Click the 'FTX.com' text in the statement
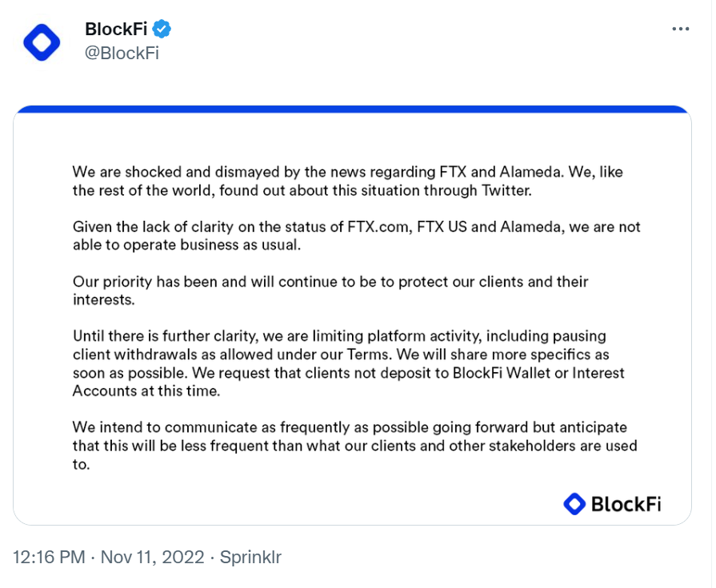Image resolution: width=716 pixels, height=588 pixels. (x=378, y=227)
